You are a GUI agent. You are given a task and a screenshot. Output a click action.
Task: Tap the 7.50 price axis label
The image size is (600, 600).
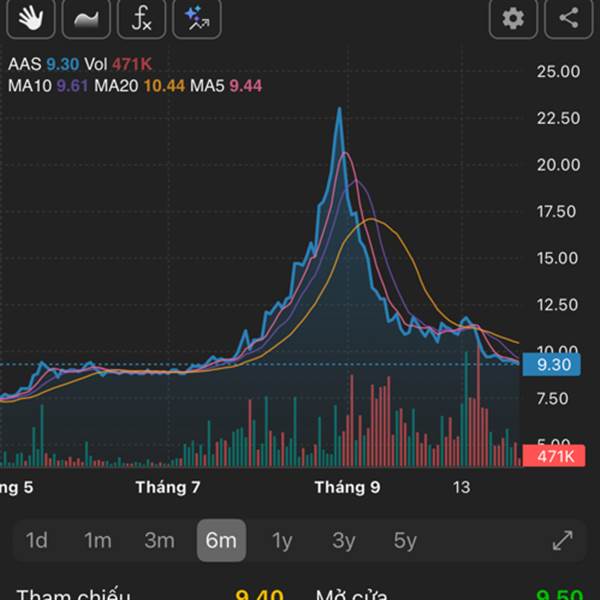pos(552,399)
